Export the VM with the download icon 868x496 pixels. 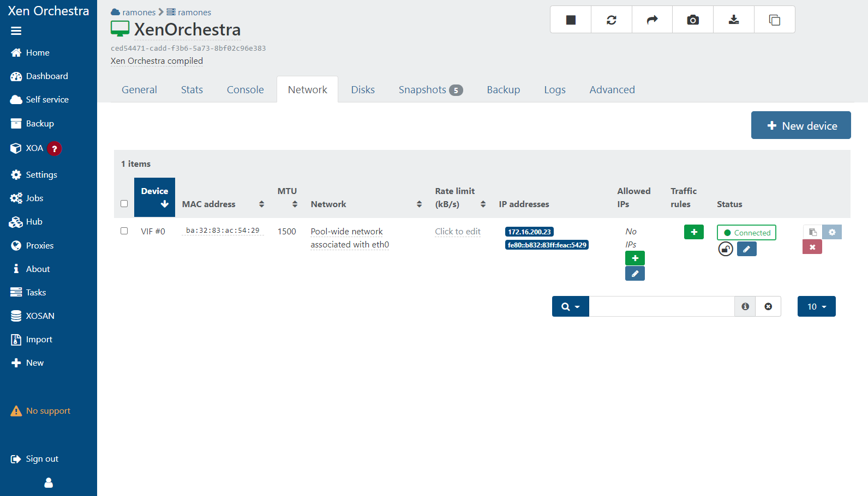[734, 20]
